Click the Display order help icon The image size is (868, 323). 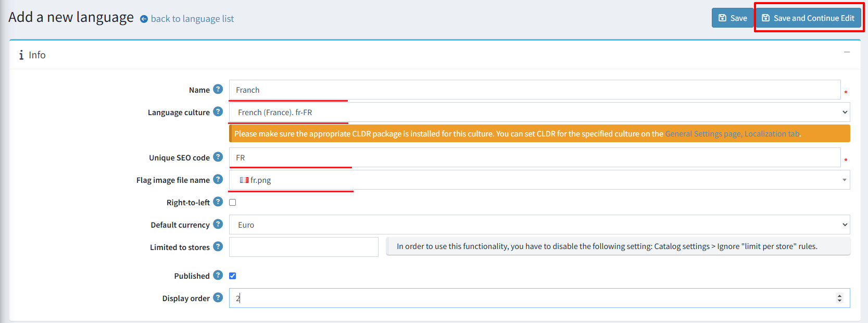[x=218, y=297]
